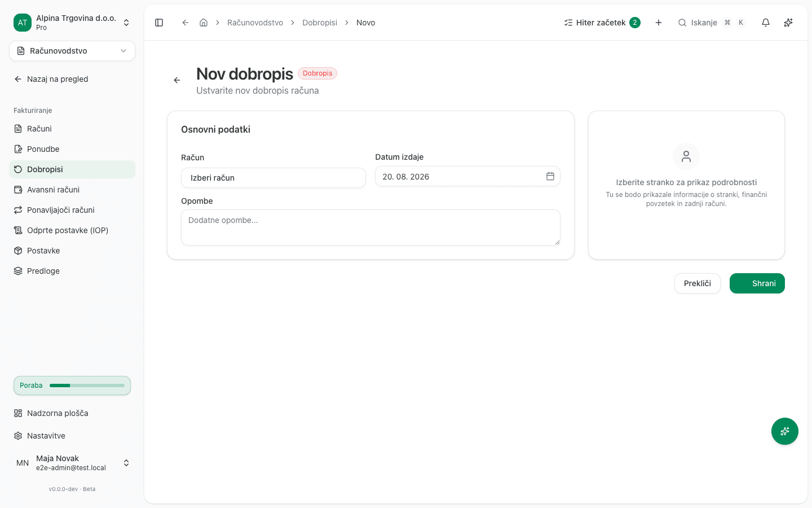Open notifications bell icon
The height and width of the screenshot is (508, 812).
[766, 23]
